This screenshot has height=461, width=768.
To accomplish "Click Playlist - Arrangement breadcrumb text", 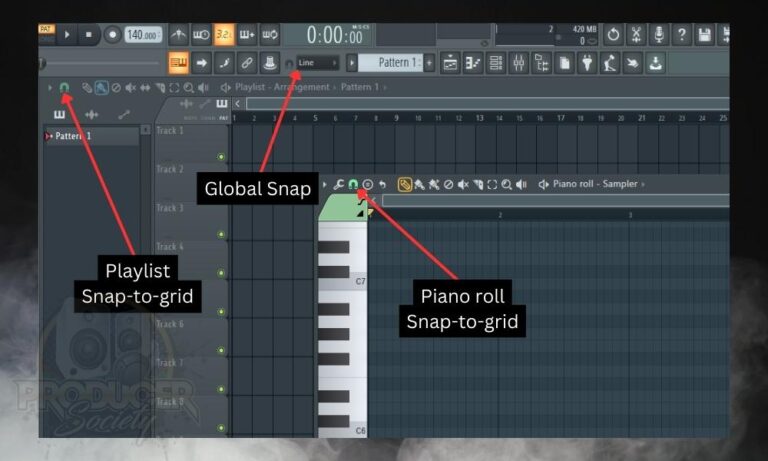I will pyautogui.click(x=282, y=87).
